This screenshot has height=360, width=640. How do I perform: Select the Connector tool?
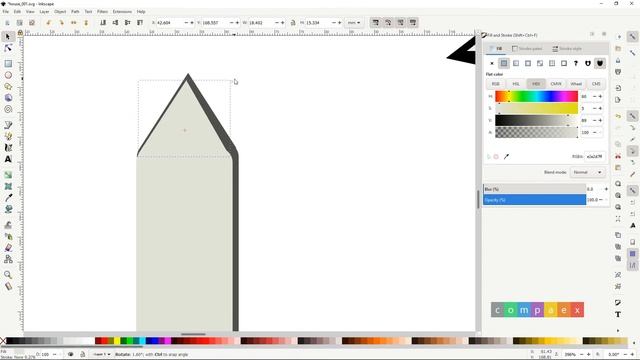pos(8,259)
